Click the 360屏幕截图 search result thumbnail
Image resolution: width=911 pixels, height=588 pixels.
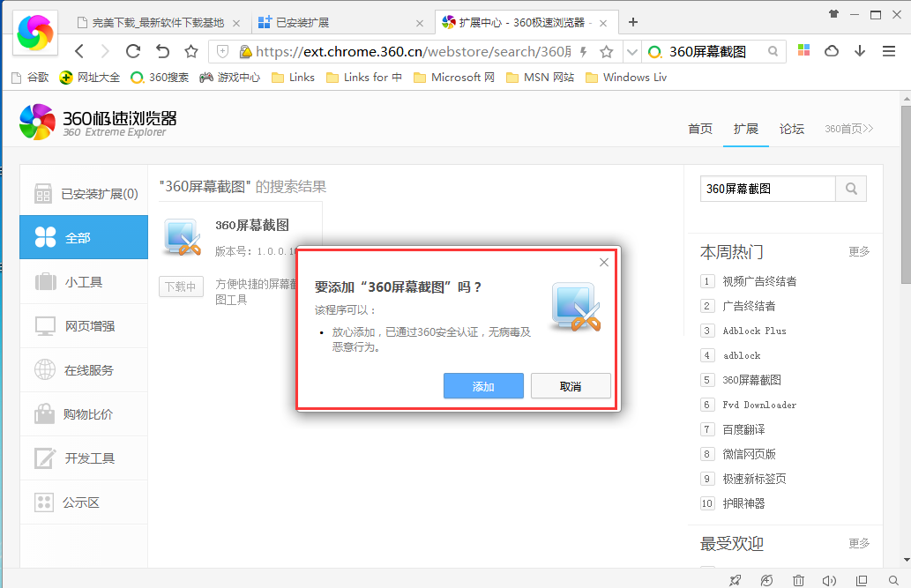point(183,237)
